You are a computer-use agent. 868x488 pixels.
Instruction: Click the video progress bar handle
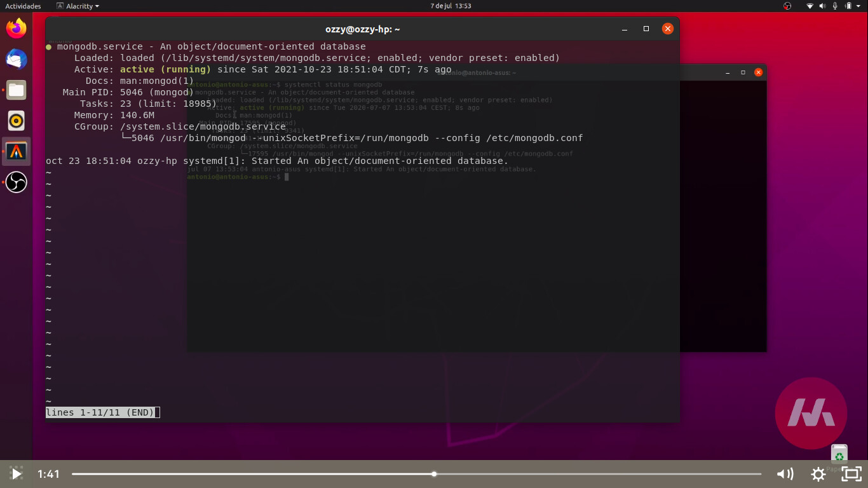coord(434,474)
